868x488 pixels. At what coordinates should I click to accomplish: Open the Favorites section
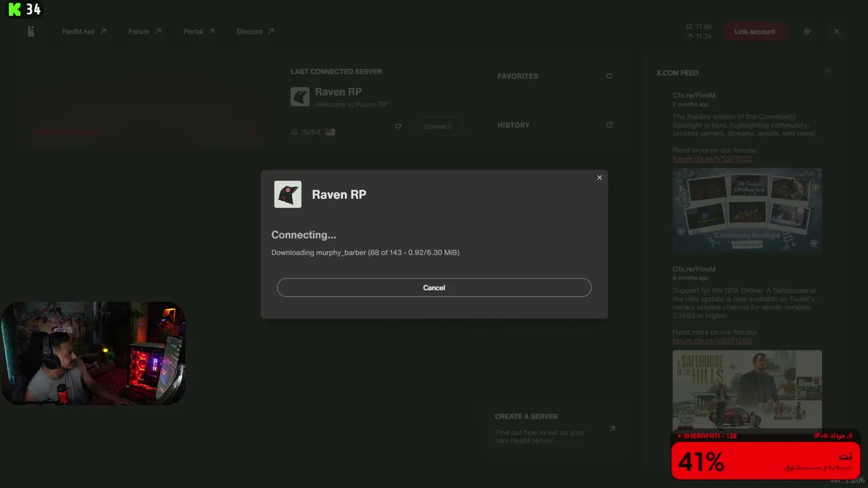point(555,77)
